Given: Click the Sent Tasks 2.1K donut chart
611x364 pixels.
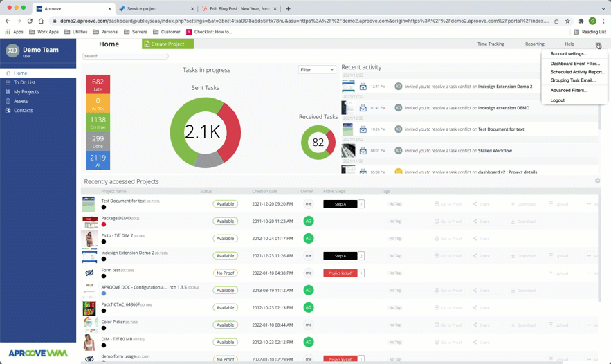Looking at the screenshot, I should pos(205,132).
